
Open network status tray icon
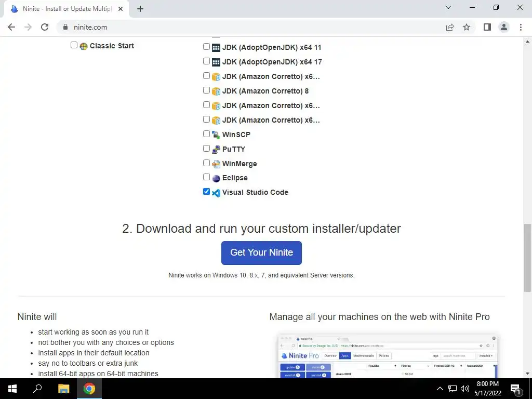tap(453, 389)
